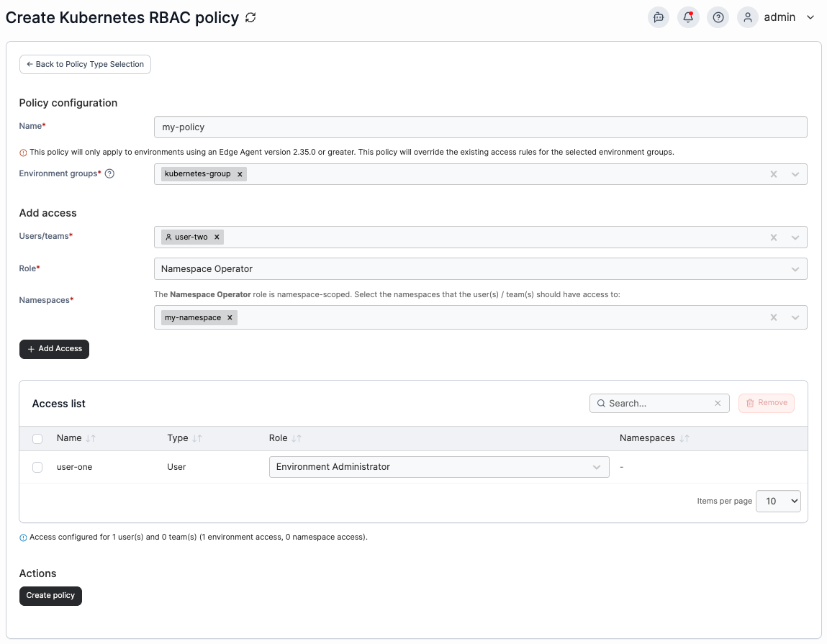Change Items per page dropdown
The image size is (827, 644).
(778, 501)
